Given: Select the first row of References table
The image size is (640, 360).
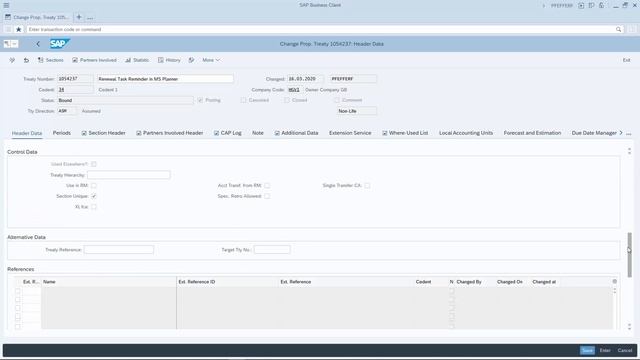Looking at the screenshot, I should (18, 291).
